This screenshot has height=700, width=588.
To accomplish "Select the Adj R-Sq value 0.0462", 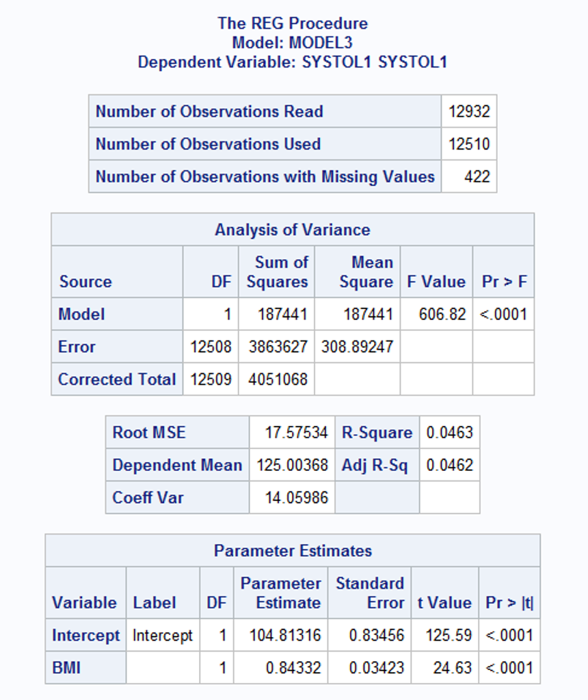I will pos(449,466).
